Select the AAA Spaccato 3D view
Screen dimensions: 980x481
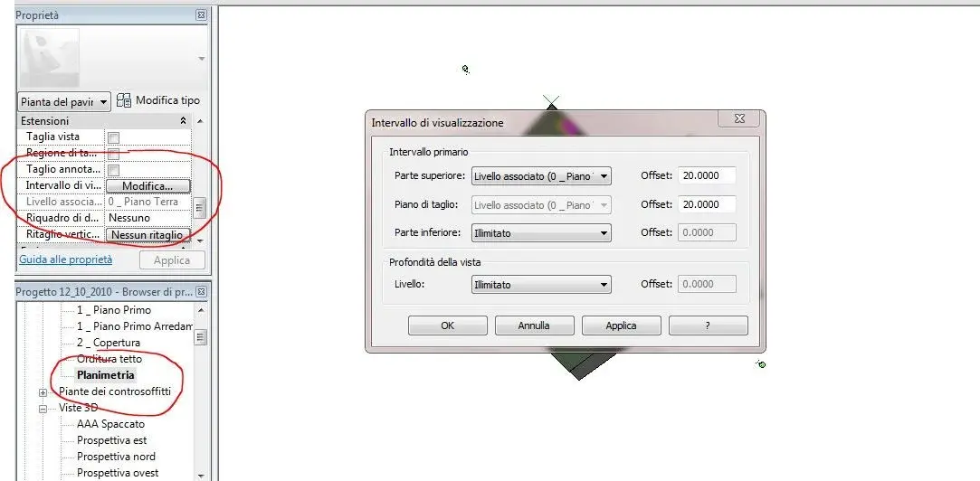[110, 424]
